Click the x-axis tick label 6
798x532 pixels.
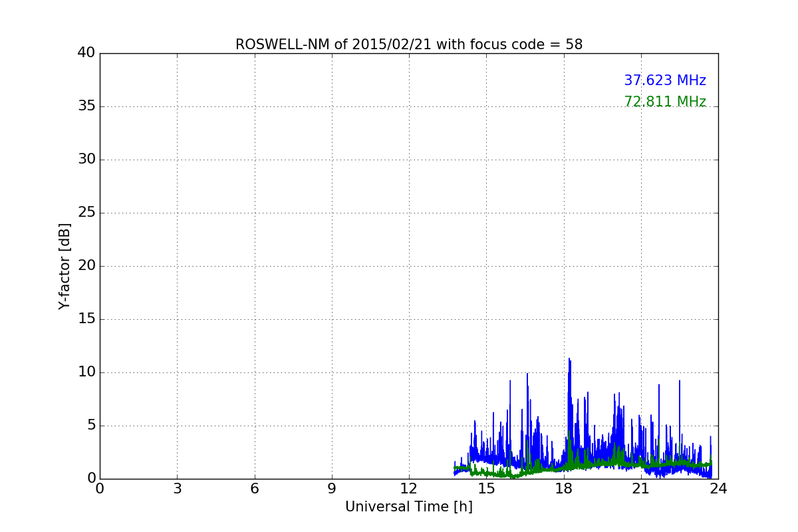click(x=254, y=489)
